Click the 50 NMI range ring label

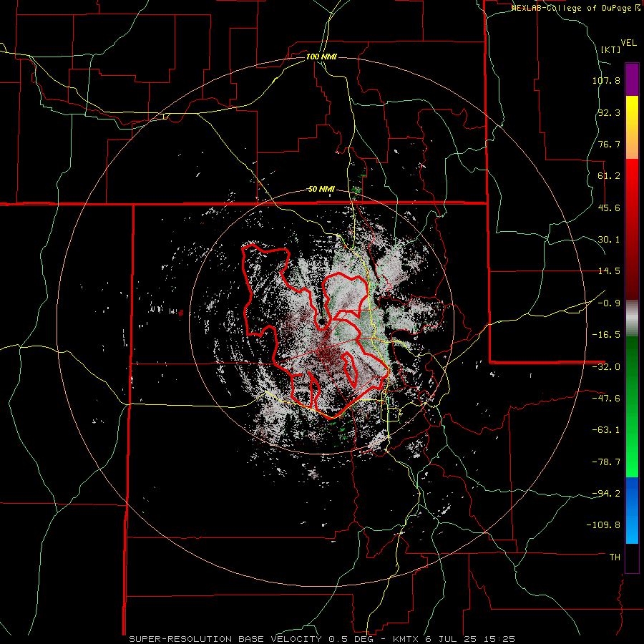tap(321, 190)
